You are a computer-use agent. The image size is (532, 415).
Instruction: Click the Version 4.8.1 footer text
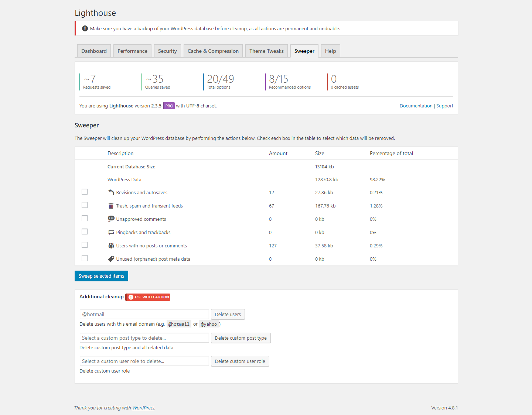pyautogui.click(x=444, y=408)
